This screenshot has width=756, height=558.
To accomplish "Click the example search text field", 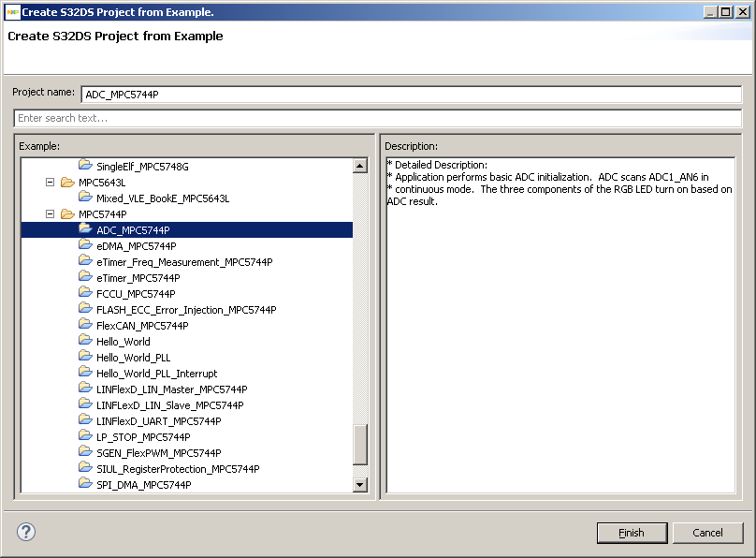I will (x=377, y=118).
